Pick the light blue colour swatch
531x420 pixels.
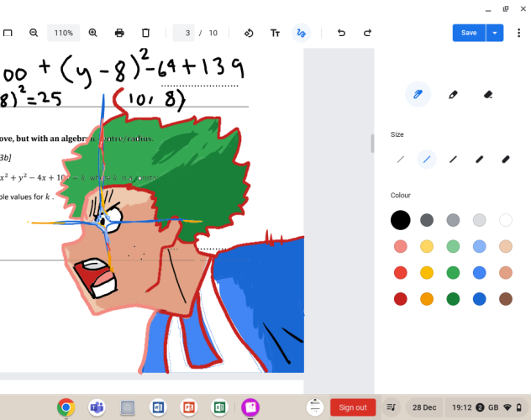(x=480, y=246)
